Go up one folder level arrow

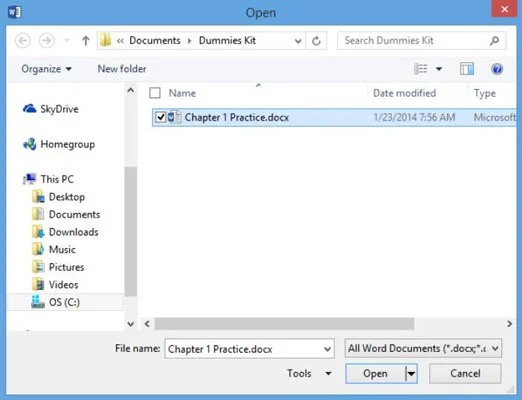pos(86,41)
